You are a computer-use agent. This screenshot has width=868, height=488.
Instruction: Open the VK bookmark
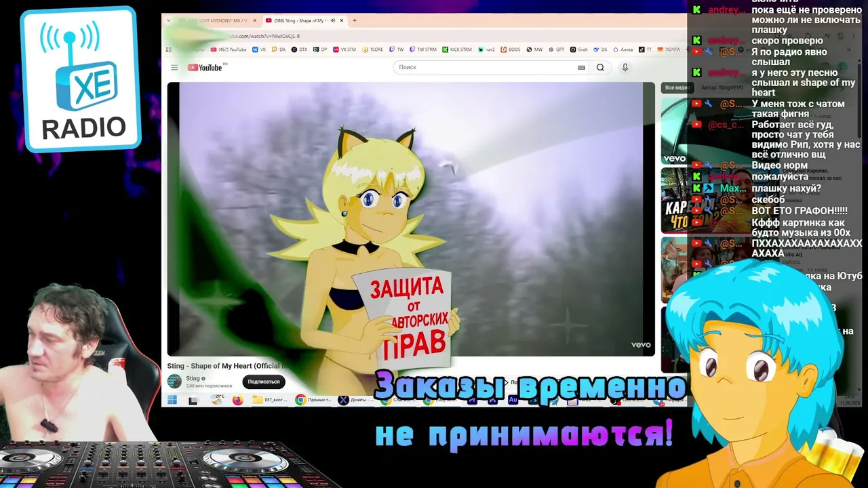[260, 49]
